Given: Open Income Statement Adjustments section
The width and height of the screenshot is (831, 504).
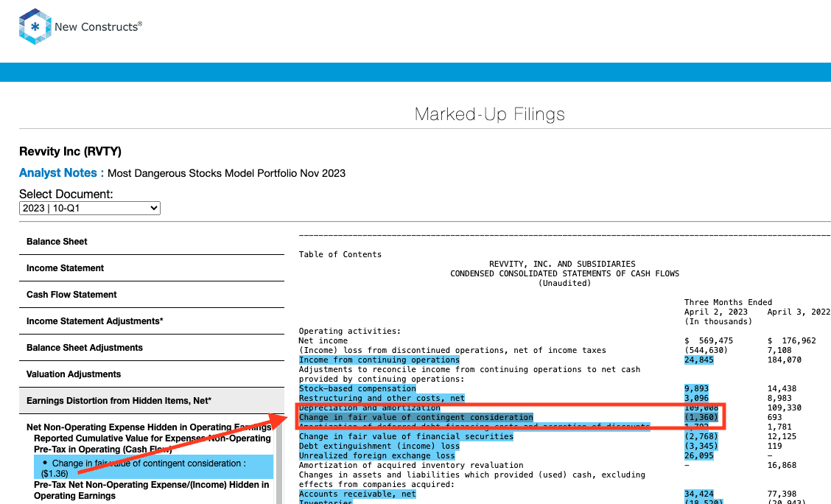Looking at the screenshot, I should [95, 321].
